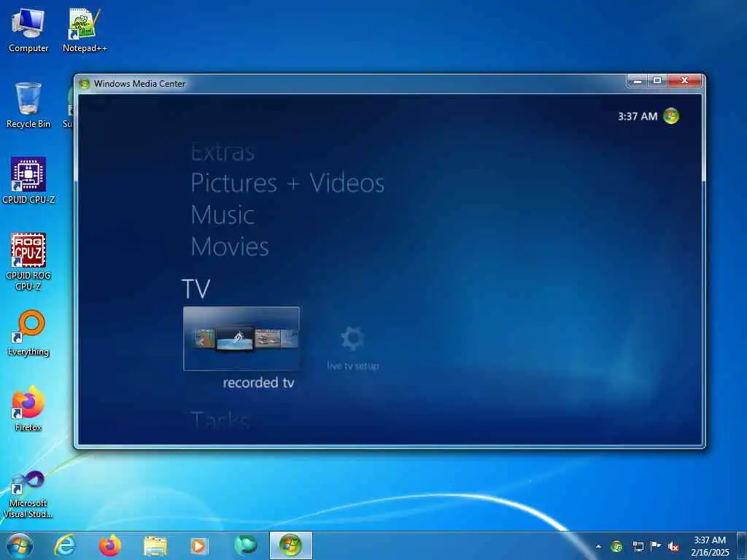747x560 pixels.
Task: Click the 3:37 AM time in Media Center
Action: point(638,116)
